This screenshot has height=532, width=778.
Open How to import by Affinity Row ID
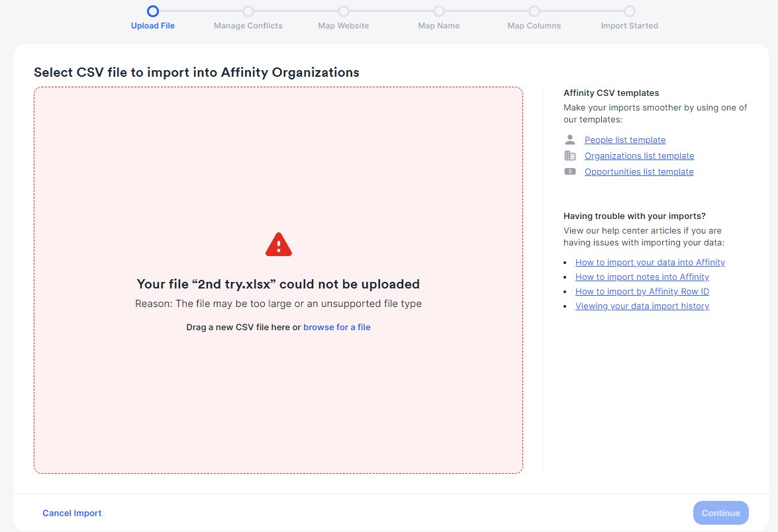point(642,292)
